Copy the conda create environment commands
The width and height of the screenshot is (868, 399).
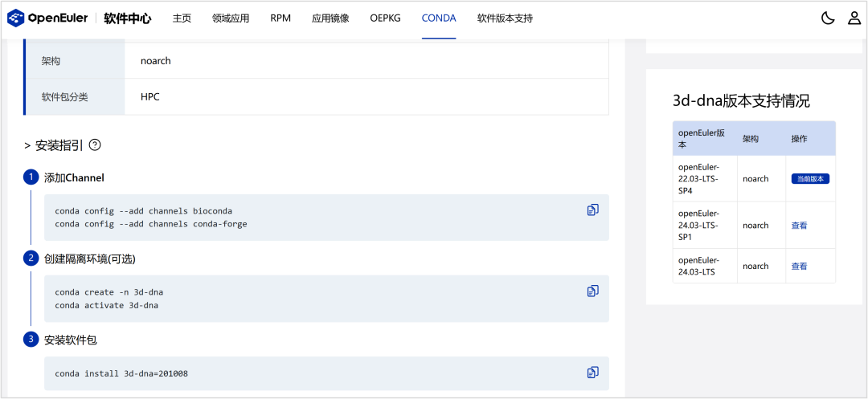pyautogui.click(x=593, y=291)
